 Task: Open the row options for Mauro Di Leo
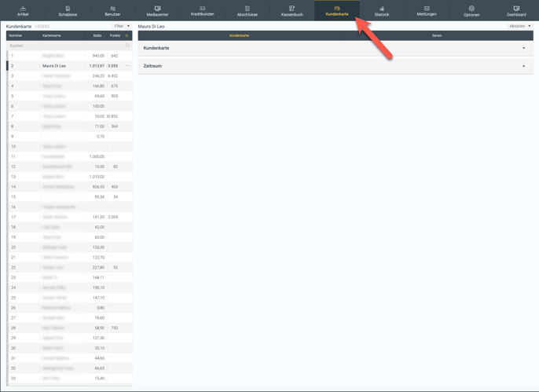pyautogui.click(x=127, y=66)
